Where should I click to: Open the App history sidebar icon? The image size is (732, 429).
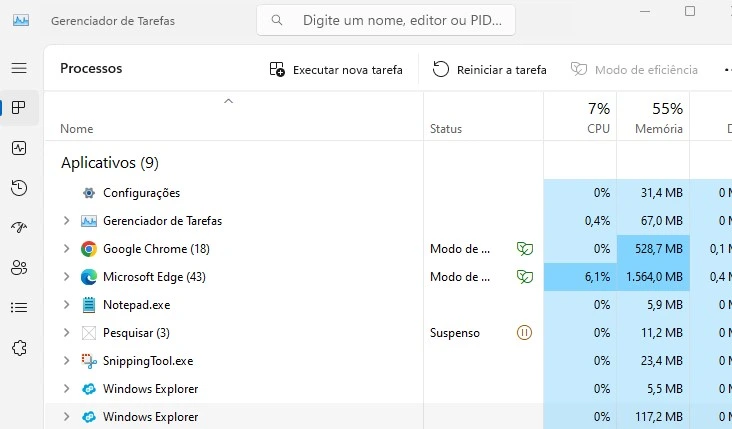[19, 188]
